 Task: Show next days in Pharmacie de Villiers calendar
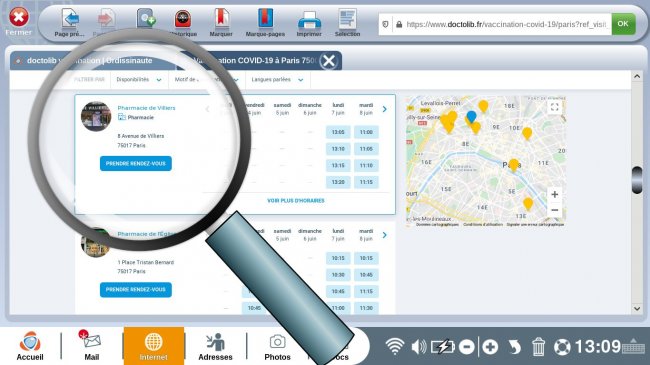click(x=385, y=109)
